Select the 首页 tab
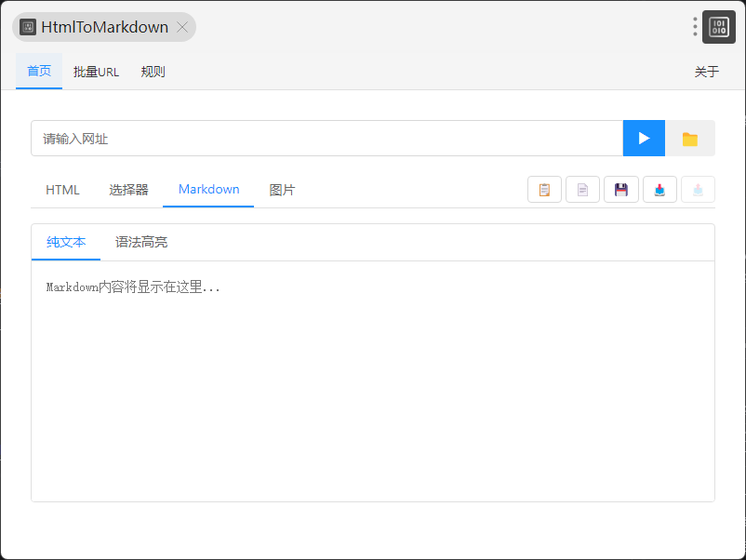 (39, 72)
